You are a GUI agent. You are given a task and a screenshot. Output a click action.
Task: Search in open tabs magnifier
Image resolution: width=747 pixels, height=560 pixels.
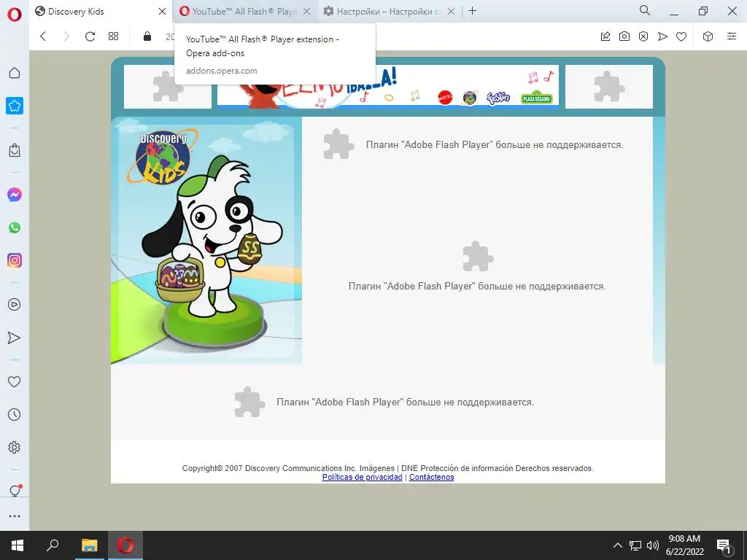pos(645,10)
